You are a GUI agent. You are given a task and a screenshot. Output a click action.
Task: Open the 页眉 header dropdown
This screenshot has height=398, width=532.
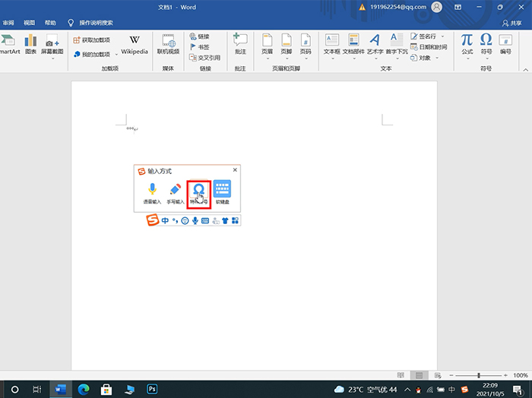click(x=268, y=47)
